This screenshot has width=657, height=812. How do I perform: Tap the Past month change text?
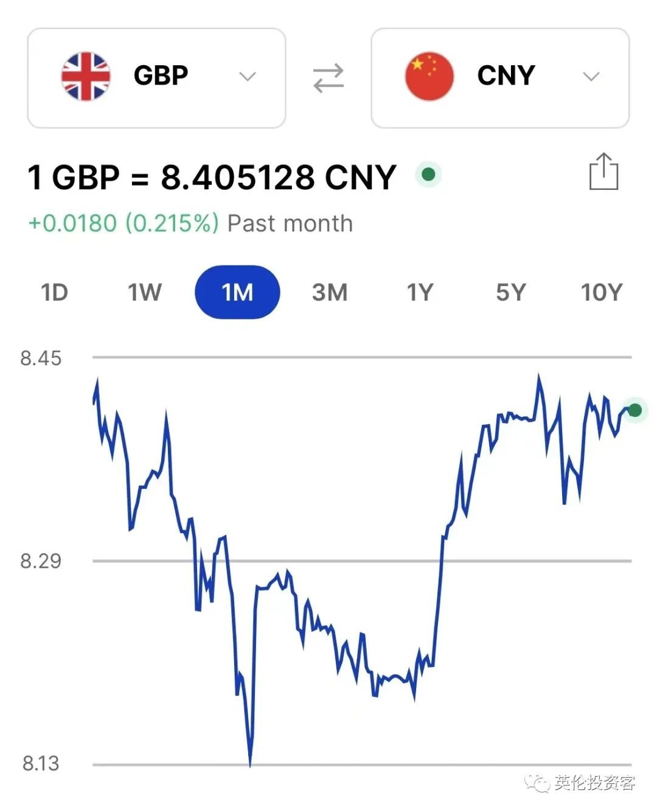point(190,223)
